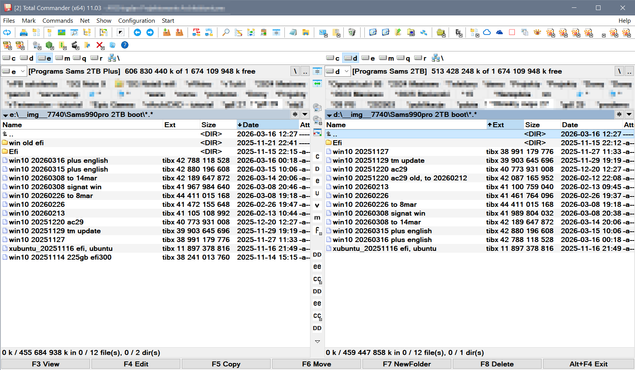Image resolution: width=635 pixels, height=370 pixels.
Task: Click the green pencil note toolbar icon
Action: tap(398, 32)
